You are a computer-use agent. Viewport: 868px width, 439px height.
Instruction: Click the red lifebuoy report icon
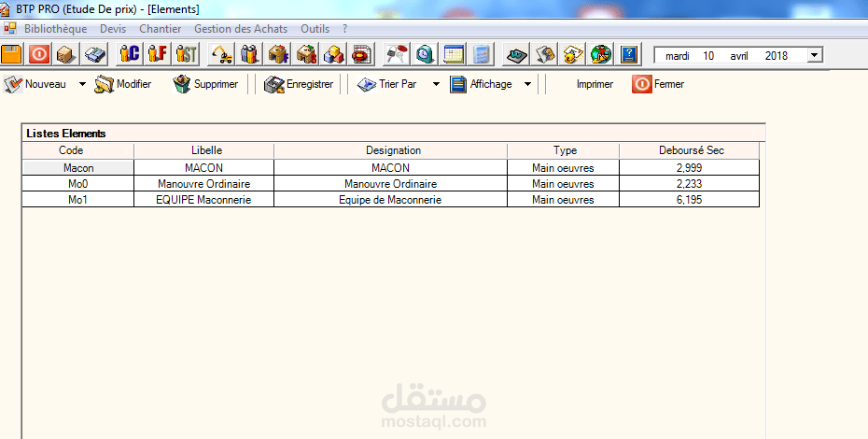[x=362, y=54]
